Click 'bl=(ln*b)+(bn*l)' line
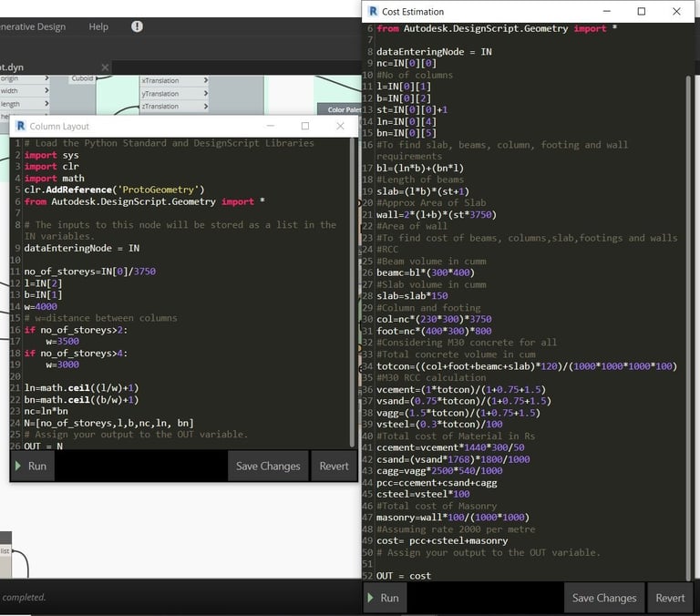The image size is (700, 616). [420, 169]
